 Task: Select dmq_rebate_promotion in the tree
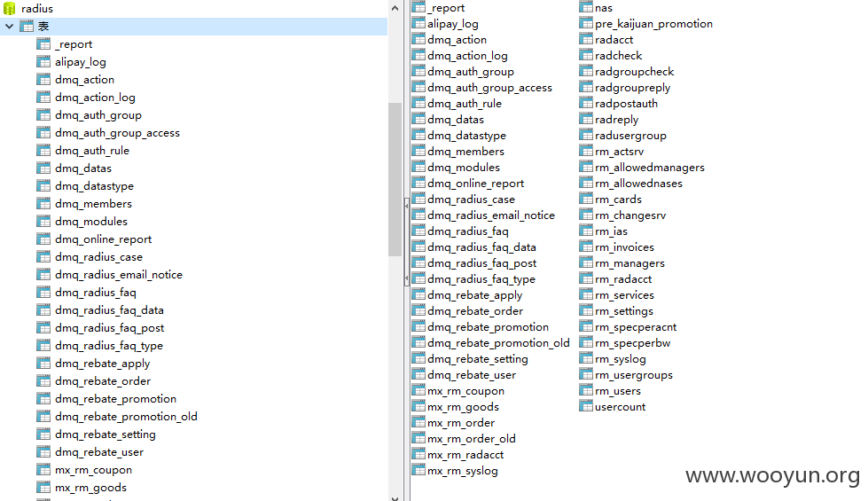coord(115,399)
